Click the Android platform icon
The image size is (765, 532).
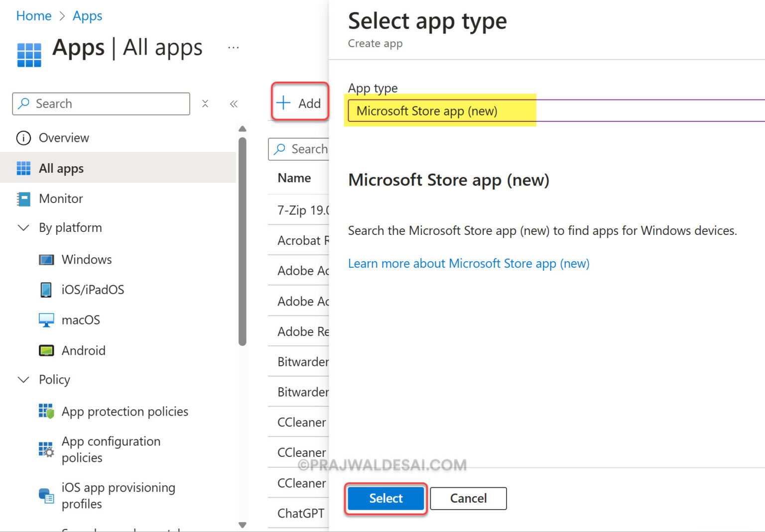(46, 350)
